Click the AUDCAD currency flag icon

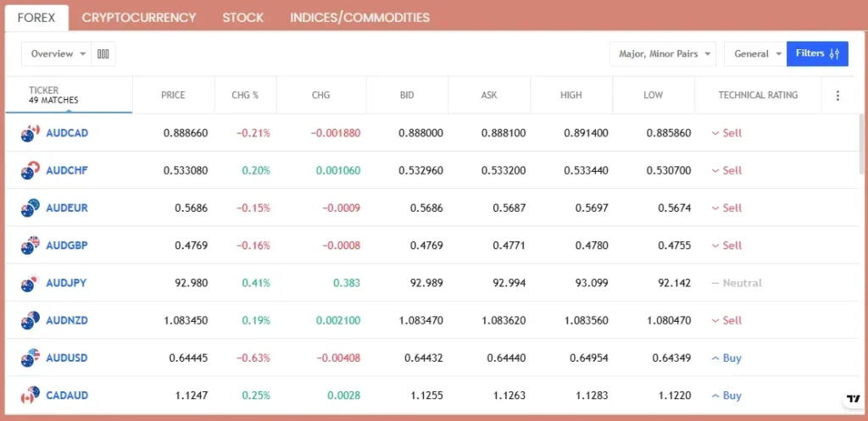pos(31,133)
